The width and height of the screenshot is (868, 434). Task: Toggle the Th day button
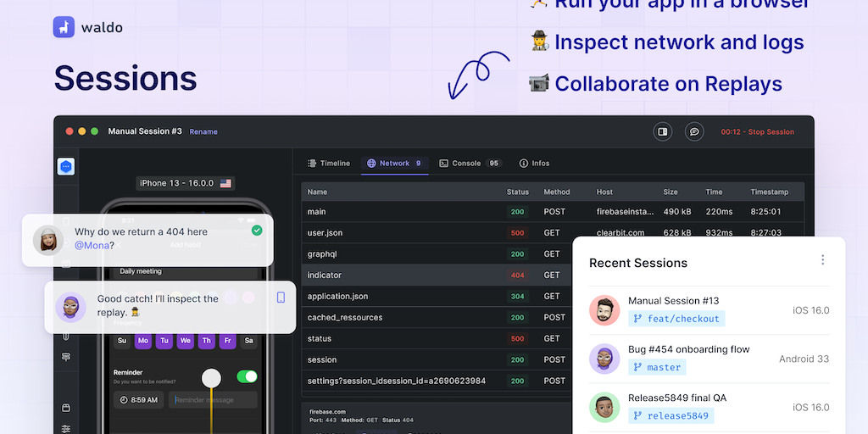point(207,341)
